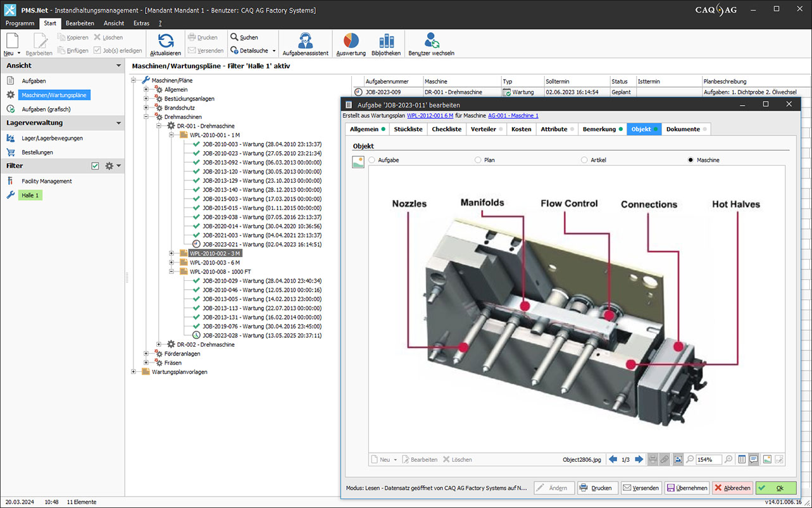The image size is (812, 508).
Task: Click the fit-image icon left of zoom
Action: [677, 459]
